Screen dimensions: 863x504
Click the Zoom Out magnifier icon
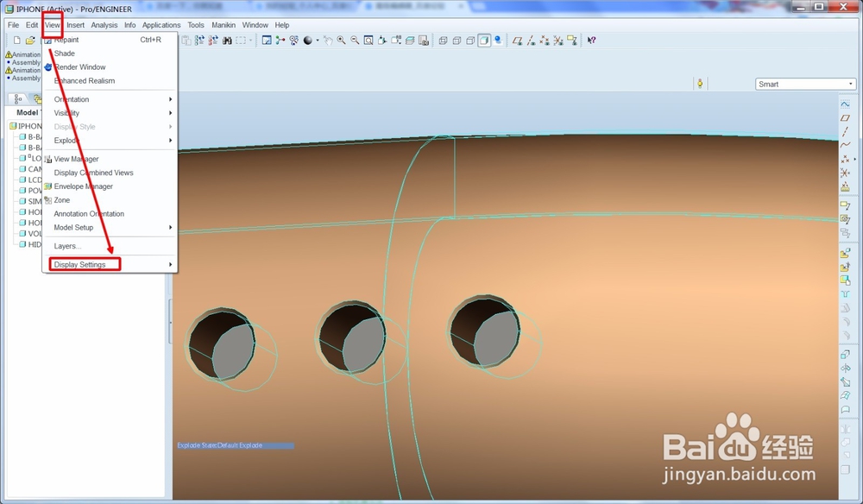click(x=355, y=41)
